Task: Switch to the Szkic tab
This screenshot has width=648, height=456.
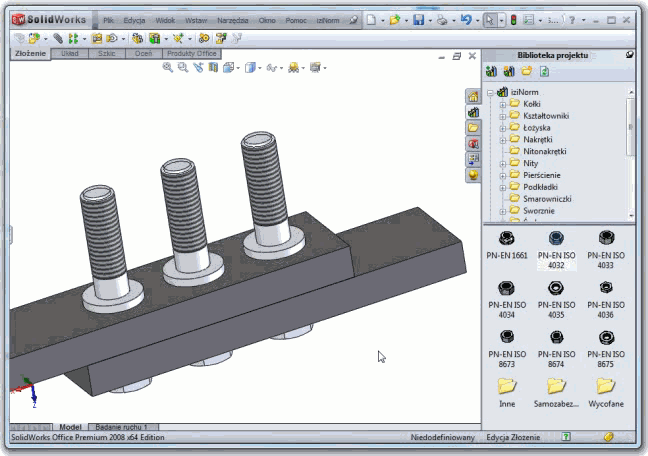Action: (107, 54)
